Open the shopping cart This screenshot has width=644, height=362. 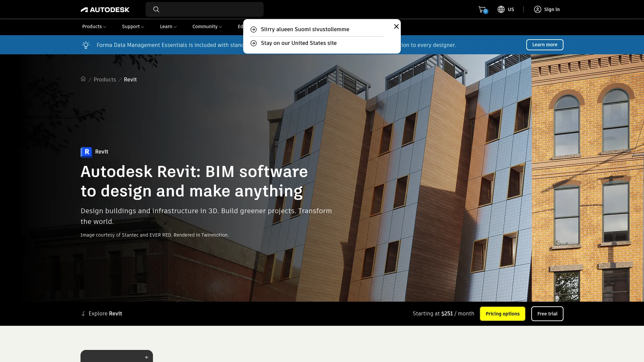click(482, 9)
